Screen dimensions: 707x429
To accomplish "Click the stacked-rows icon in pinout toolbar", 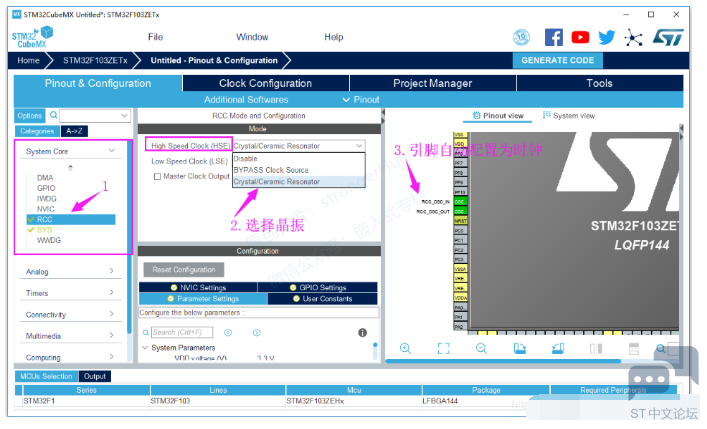I will (x=634, y=348).
